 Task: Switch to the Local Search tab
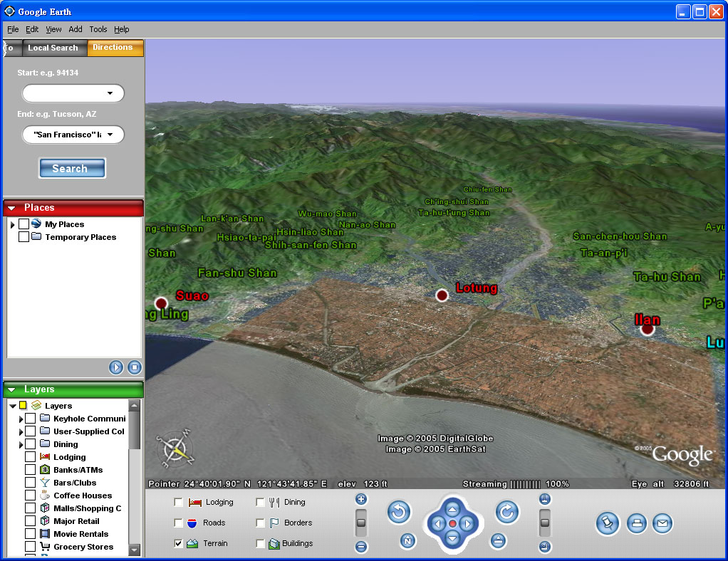pyautogui.click(x=53, y=48)
